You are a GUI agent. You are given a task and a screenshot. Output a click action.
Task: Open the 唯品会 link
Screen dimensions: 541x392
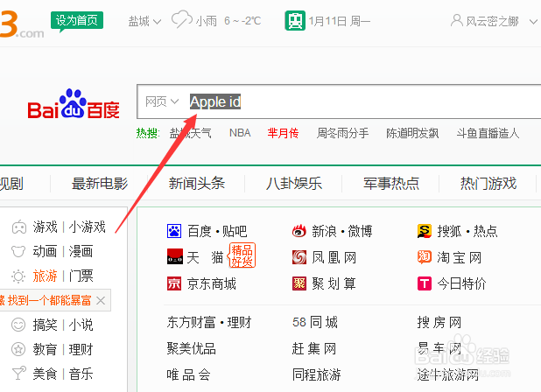pyautogui.click(x=189, y=374)
